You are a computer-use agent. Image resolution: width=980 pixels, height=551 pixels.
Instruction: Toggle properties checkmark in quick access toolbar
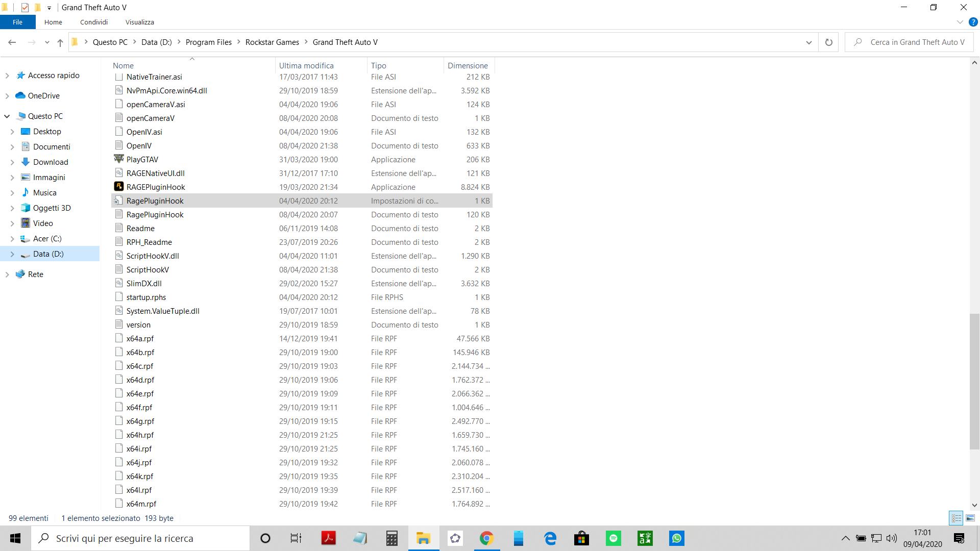(25, 8)
